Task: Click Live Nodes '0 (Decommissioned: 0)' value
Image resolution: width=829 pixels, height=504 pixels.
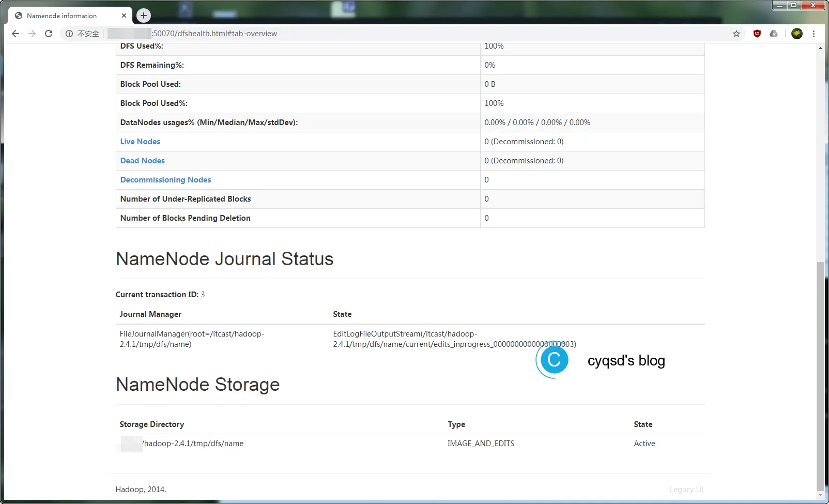Action: click(x=524, y=142)
